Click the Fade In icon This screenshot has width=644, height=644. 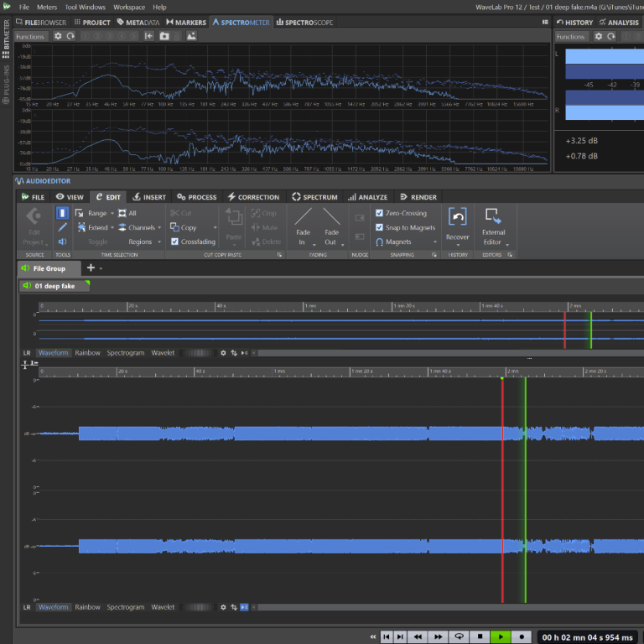(x=303, y=218)
